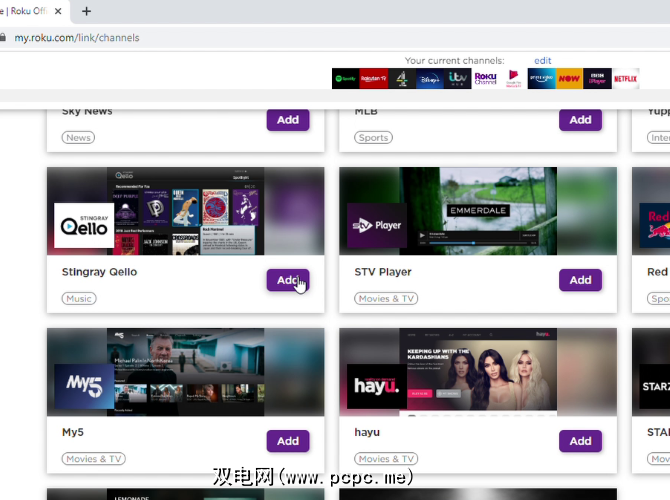Add the STV Player channel
Image resolution: width=670 pixels, height=500 pixels.
pos(580,280)
